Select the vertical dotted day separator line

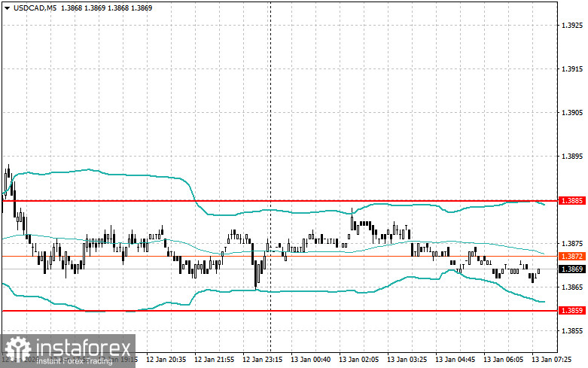pos(271,176)
